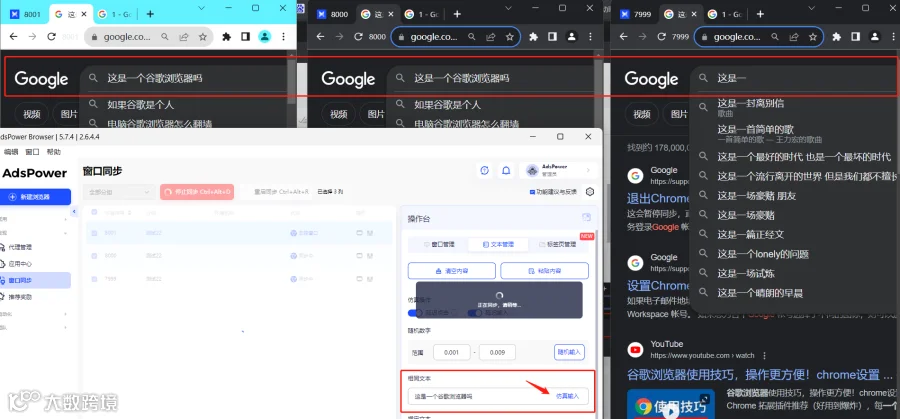This screenshot has width=900, height=419.
Task: Open the side panel in 8000 window
Action: pos(552,37)
